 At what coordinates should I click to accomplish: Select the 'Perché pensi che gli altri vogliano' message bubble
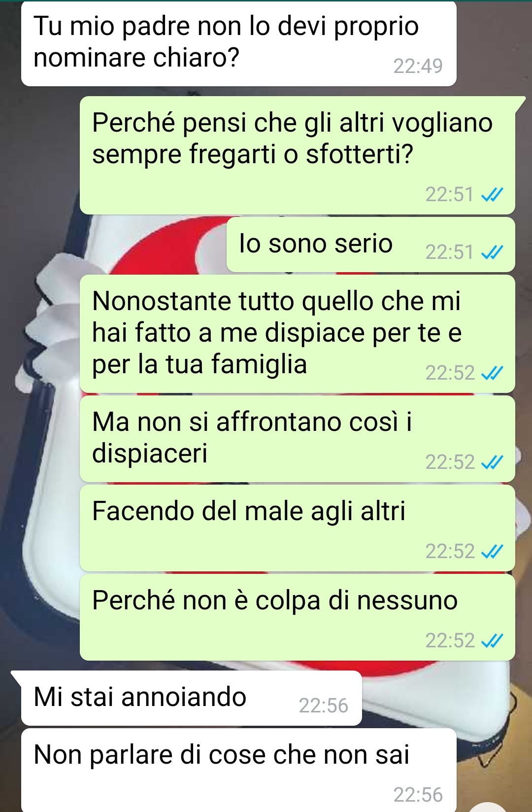tap(298, 155)
